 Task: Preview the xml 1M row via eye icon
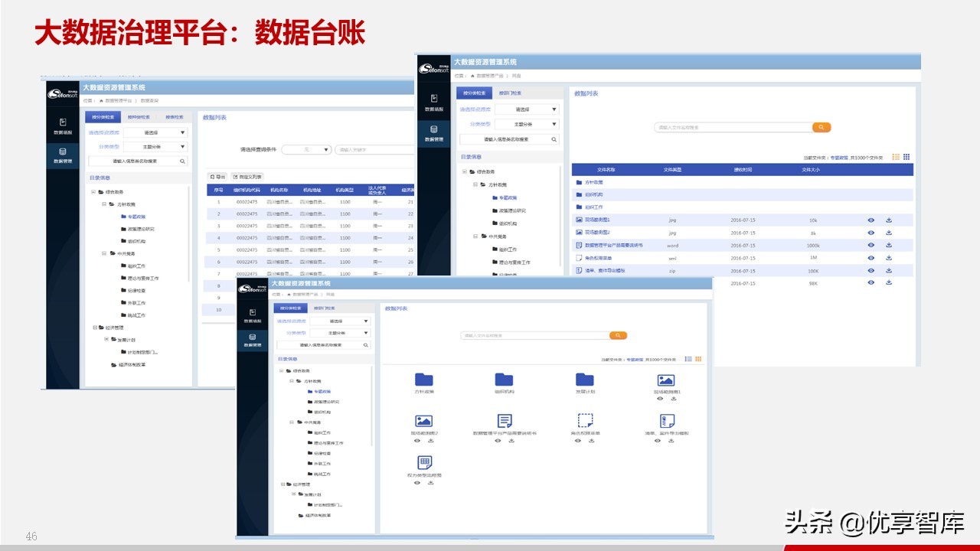tap(871, 258)
